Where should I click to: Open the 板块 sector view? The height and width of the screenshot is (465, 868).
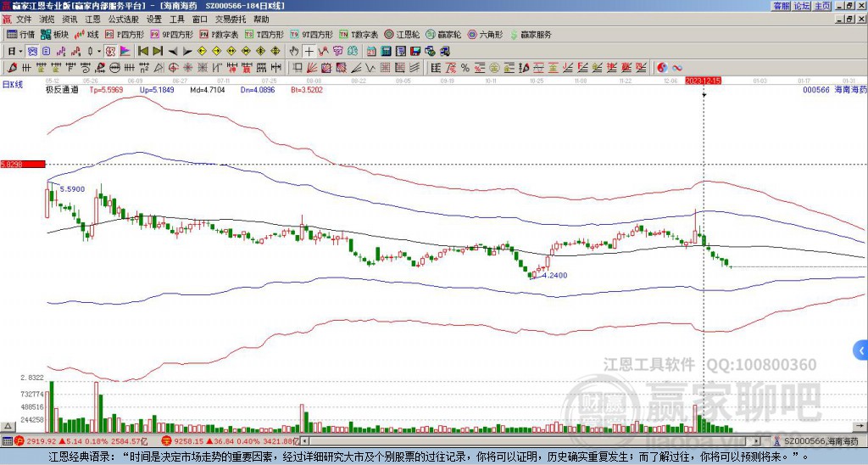pos(54,34)
